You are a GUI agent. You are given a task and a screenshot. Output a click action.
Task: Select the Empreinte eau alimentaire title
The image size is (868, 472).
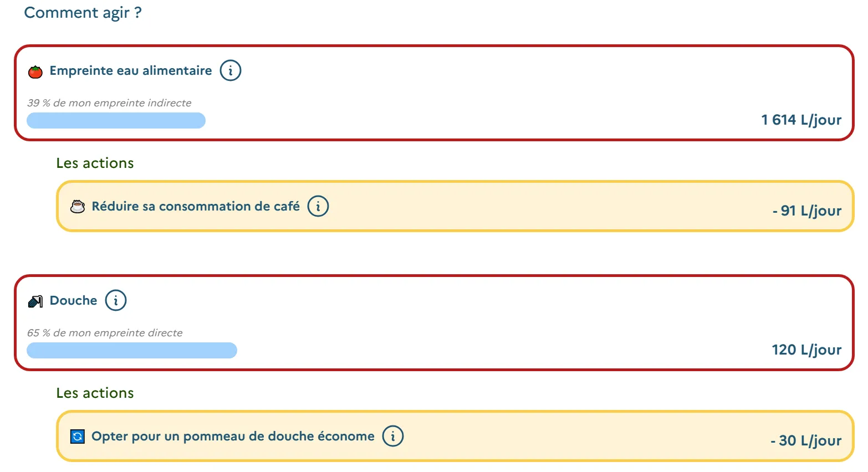(x=131, y=71)
